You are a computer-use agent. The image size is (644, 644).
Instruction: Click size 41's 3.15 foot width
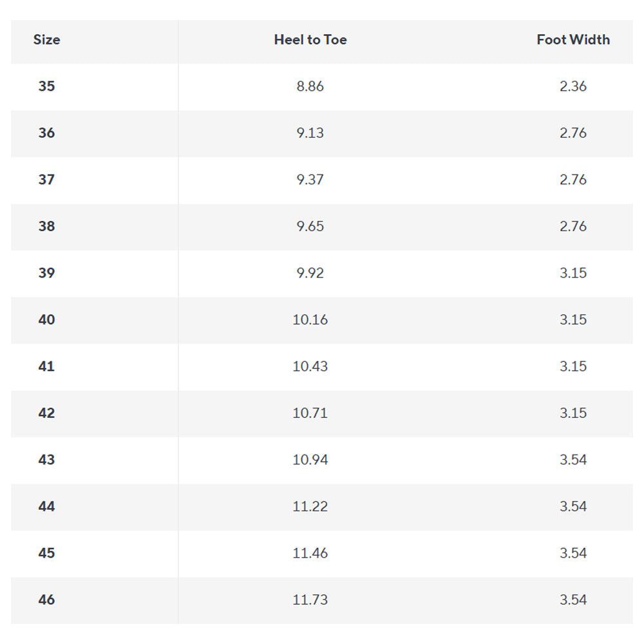click(573, 366)
